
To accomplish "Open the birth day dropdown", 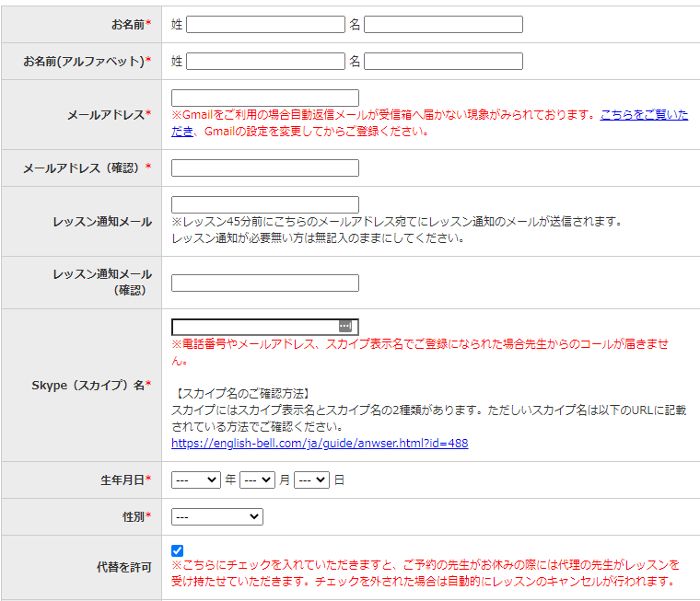I will [x=311, y=480].
